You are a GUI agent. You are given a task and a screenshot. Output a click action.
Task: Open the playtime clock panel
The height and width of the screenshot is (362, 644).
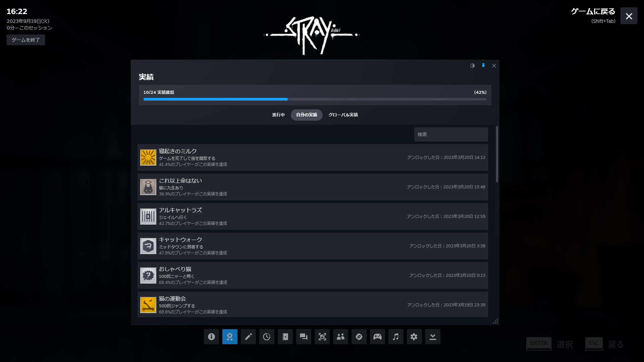[267, 337]
